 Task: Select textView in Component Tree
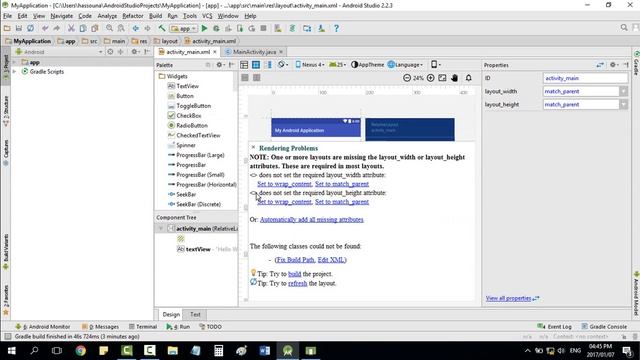[198, 249]
